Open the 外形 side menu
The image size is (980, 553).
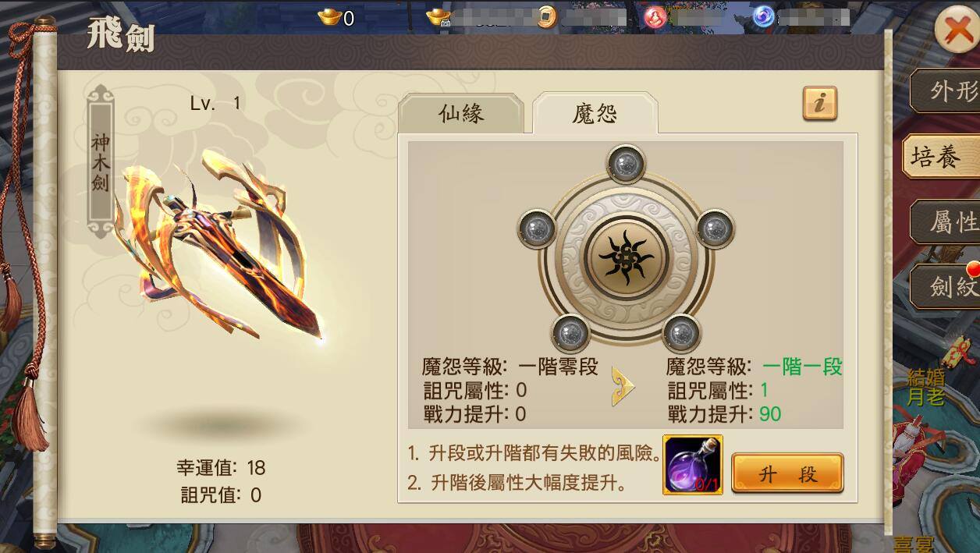(946, 90)
